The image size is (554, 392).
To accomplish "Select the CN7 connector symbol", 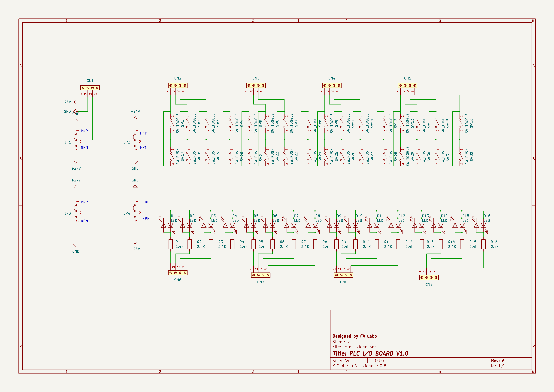I will (261, 275).
